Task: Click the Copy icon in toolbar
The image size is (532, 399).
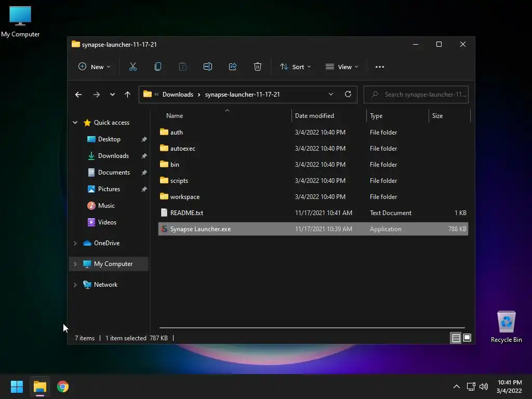Action: (158, 67)
